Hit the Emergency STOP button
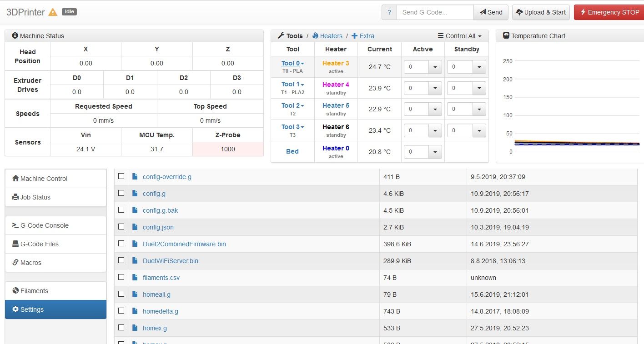The height and width of the screenshot is (344, 644). click(609, 12)
